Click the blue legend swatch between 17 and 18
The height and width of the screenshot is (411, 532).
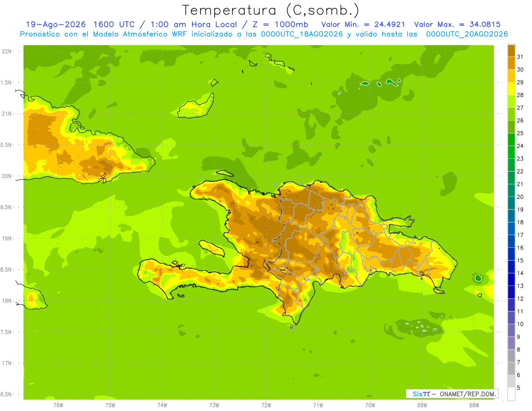click(511, 229)
